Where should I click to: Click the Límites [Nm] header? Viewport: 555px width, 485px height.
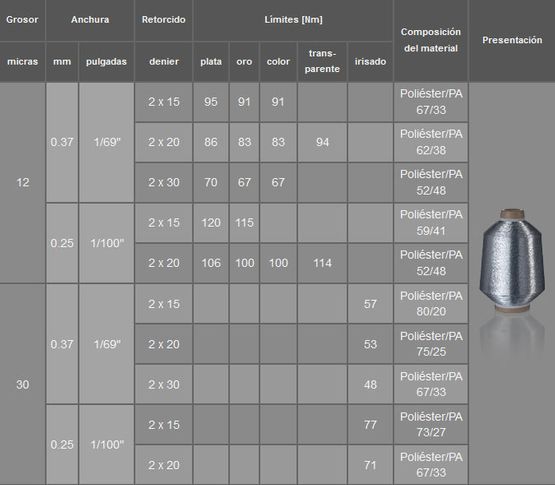[x=293, y=20]
